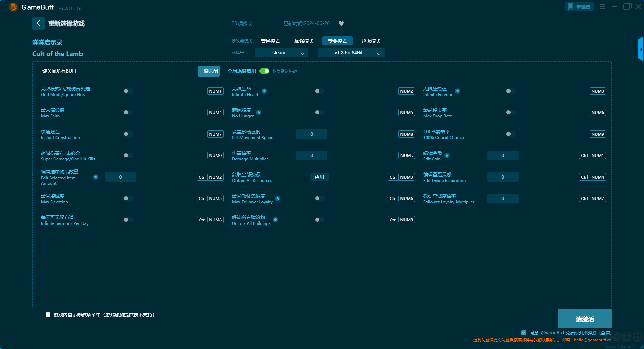This screenshot has width=644, height=349.
Task: Click the star icon beside Infinite Health
Action: pos(264,91)
